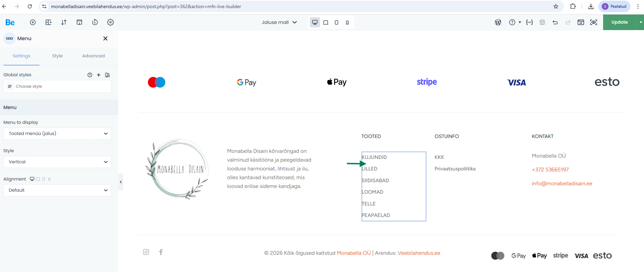Click the undo arrow in toolbar
Viewport: 644px width, 272px height.
pyautogui.click(x=555, y=22)
